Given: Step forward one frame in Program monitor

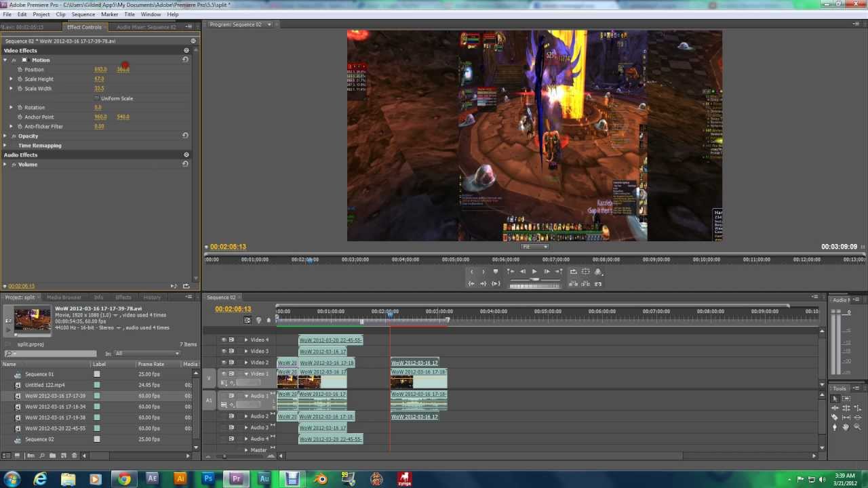Looking at the screenshot, I should (x=547, y=271).
